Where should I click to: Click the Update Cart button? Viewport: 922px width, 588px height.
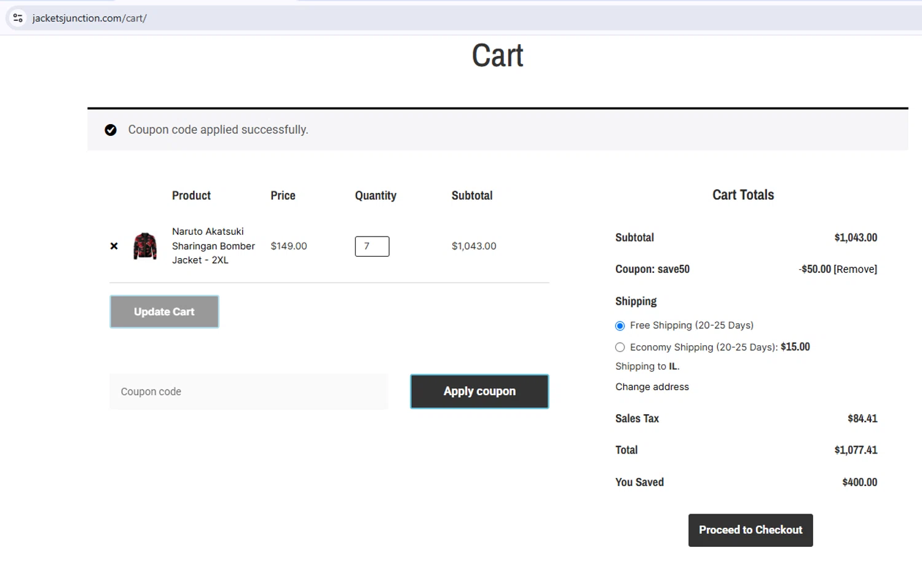pyautogui.click(x=164, y=312)
